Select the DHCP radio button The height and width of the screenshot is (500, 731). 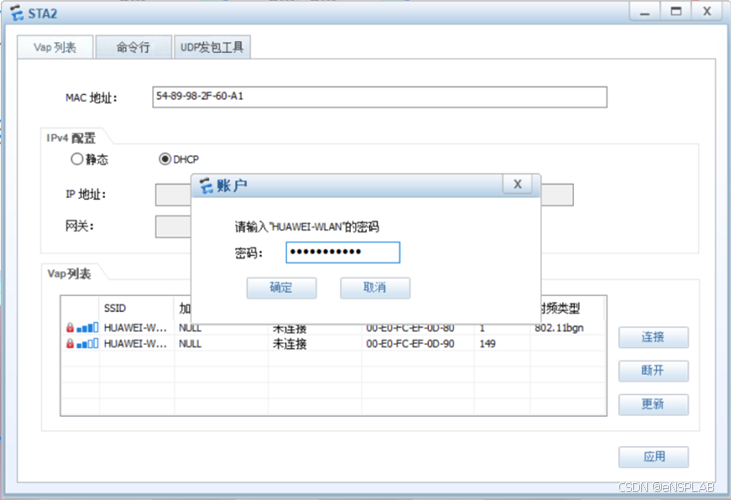point(165,159)
